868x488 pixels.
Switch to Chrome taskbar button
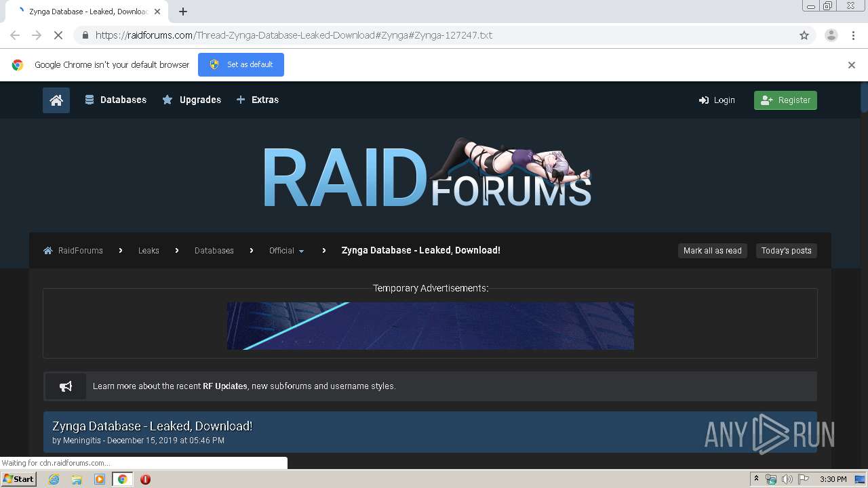tap(122, 479)
